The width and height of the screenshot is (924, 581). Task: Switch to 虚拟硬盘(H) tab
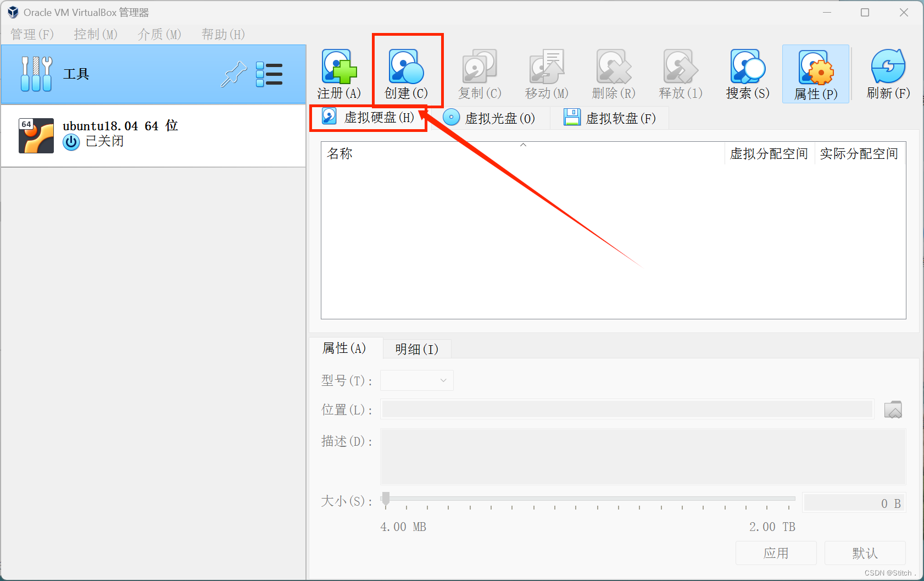click(369, 118)
